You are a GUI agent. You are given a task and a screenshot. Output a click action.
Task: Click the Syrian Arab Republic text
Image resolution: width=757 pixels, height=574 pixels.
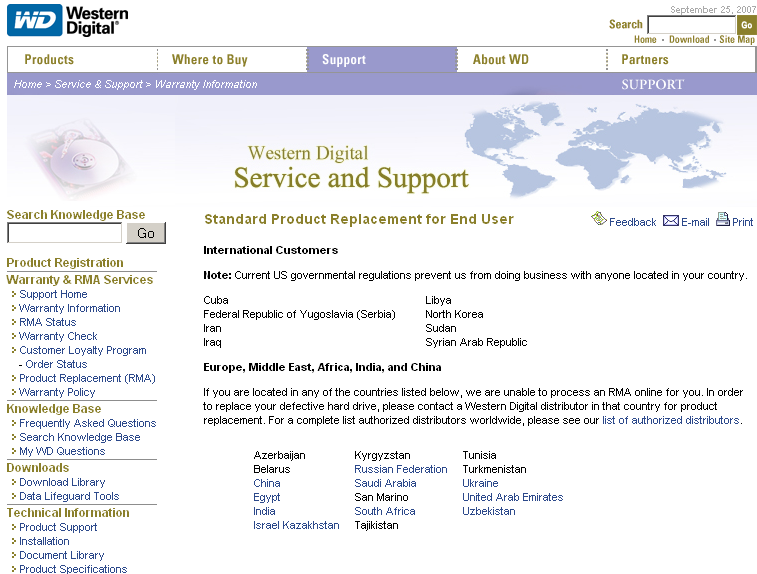476,342
